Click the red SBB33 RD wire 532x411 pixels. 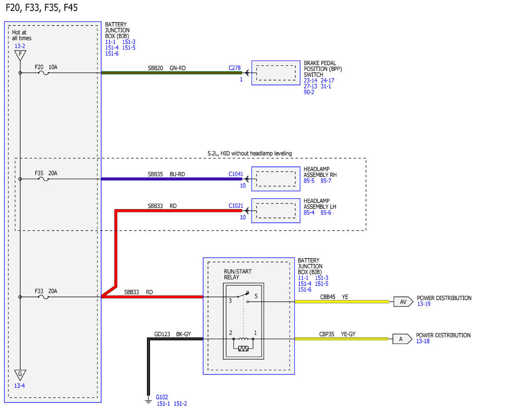pyautogui.click(x=153, y=297)
